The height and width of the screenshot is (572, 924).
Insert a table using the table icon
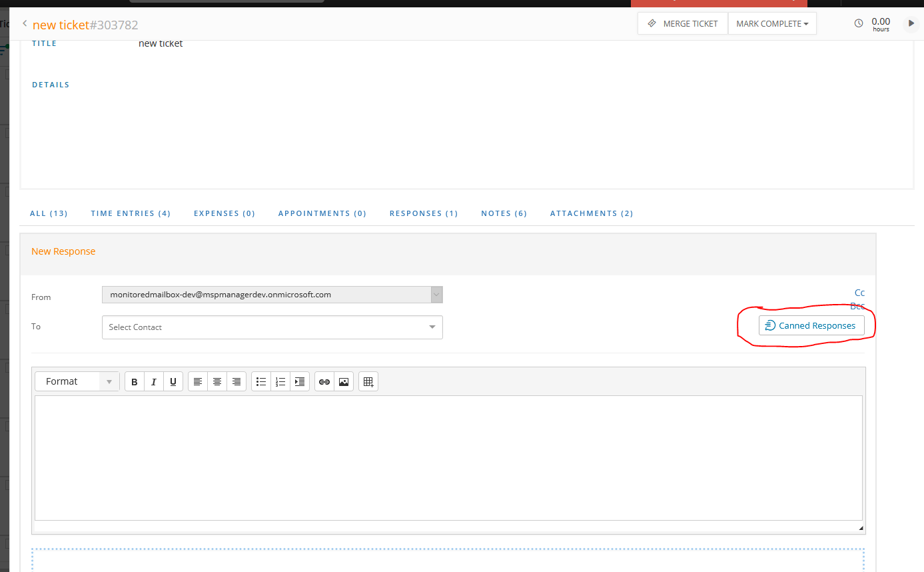(x=368, y=381)
